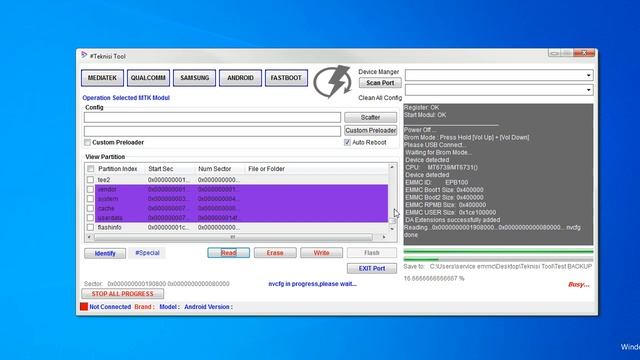Screen dimensions: 640x360
Task: Click Clean All Config
Action: (x=380, y=98)
